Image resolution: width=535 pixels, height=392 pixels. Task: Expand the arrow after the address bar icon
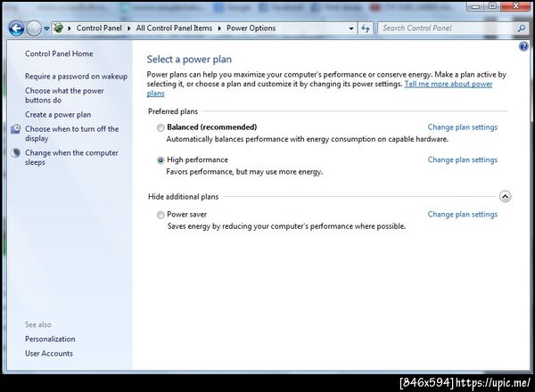tap(70, 29)
